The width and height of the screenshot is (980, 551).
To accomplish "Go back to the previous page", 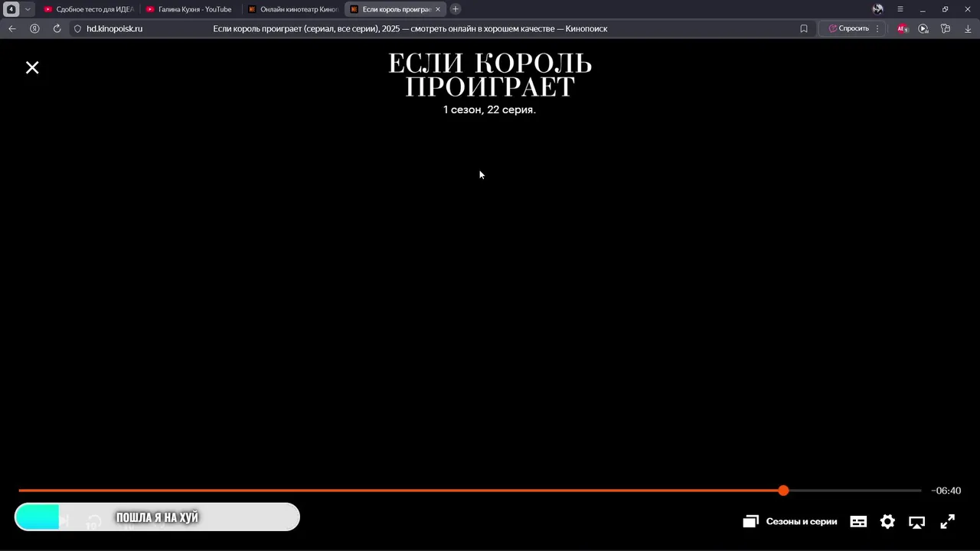I will (12, 28).
